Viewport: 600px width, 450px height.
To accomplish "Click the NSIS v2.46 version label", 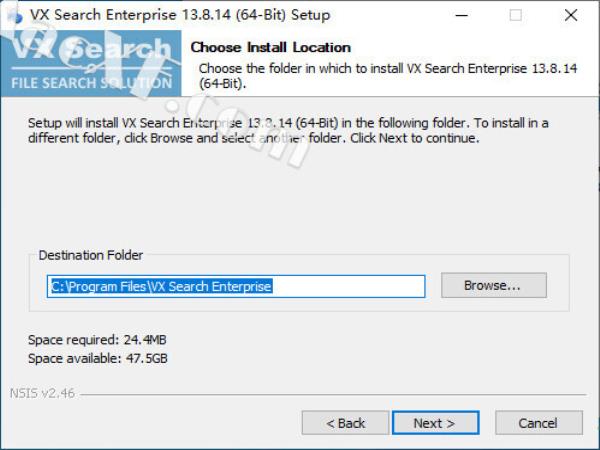I will [42, 393].
